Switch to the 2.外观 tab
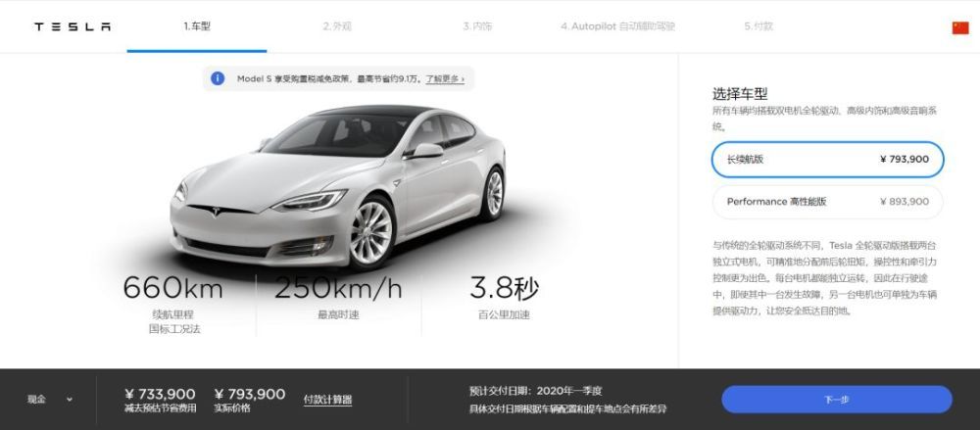The image size is (980, 430). tap(337, 26)
